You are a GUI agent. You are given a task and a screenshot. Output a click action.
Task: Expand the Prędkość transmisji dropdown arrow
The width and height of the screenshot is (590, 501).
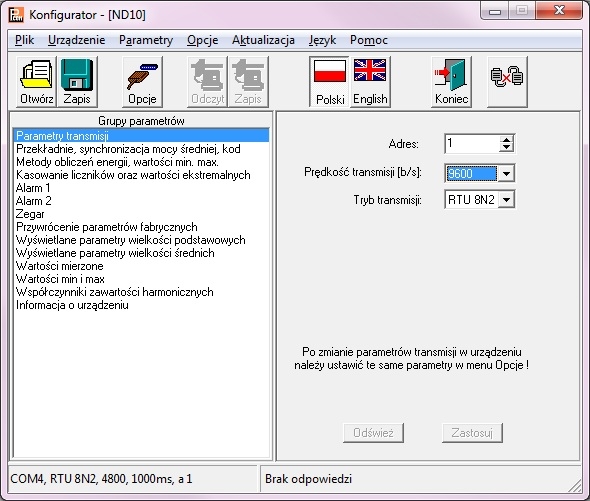click(x=506, y=174)
